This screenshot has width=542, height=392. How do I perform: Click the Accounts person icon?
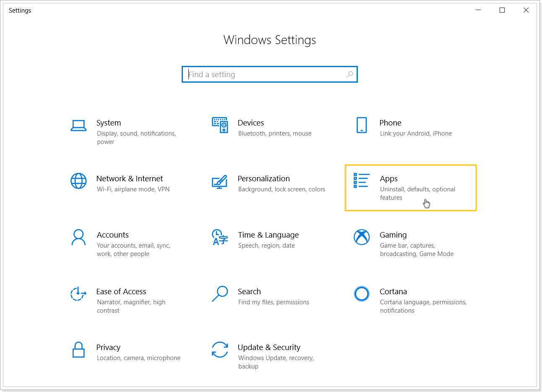click(x=78, y=237)
